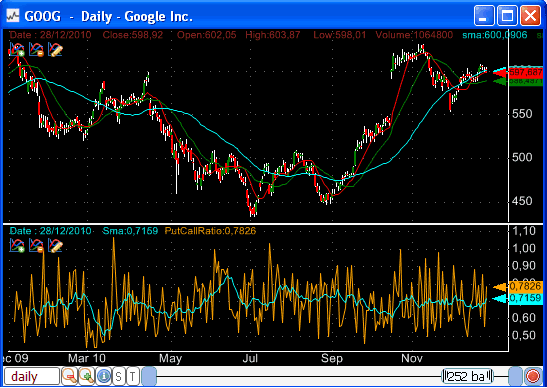Open the daily timeframe selector
Viewport: 547px width, 388px height.
[x=32, y=376]
